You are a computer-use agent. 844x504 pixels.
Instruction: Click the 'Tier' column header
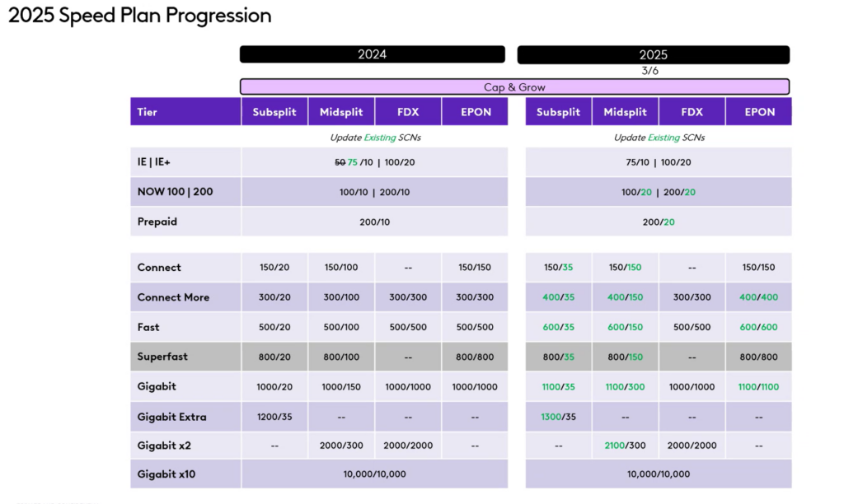185,112
